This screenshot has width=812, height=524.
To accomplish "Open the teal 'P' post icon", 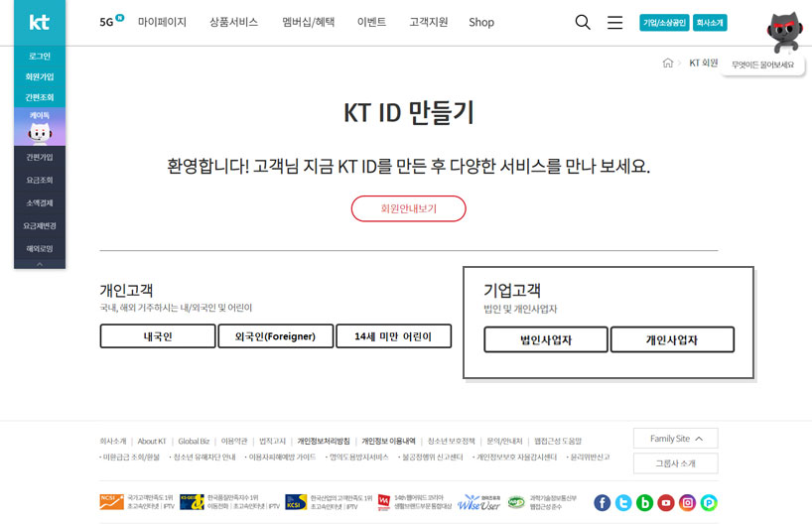I will (x=709, y=502).
